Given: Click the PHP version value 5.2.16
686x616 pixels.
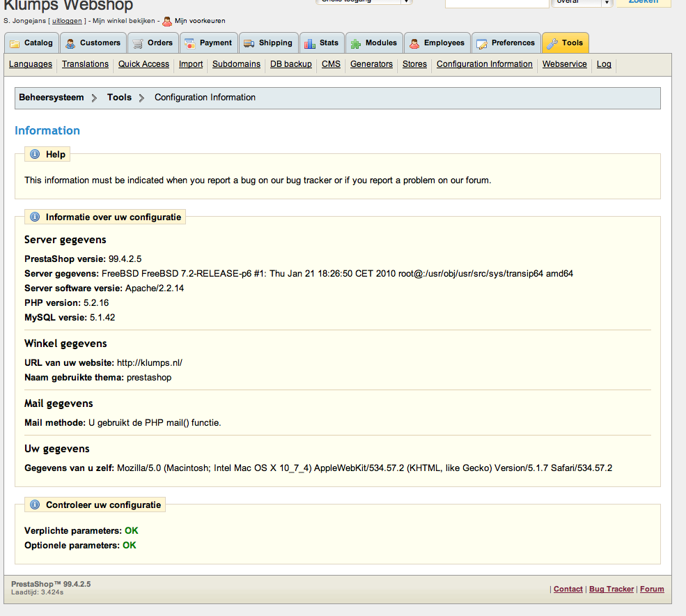Looking at the screenshot, I should [x=96, y=302].
